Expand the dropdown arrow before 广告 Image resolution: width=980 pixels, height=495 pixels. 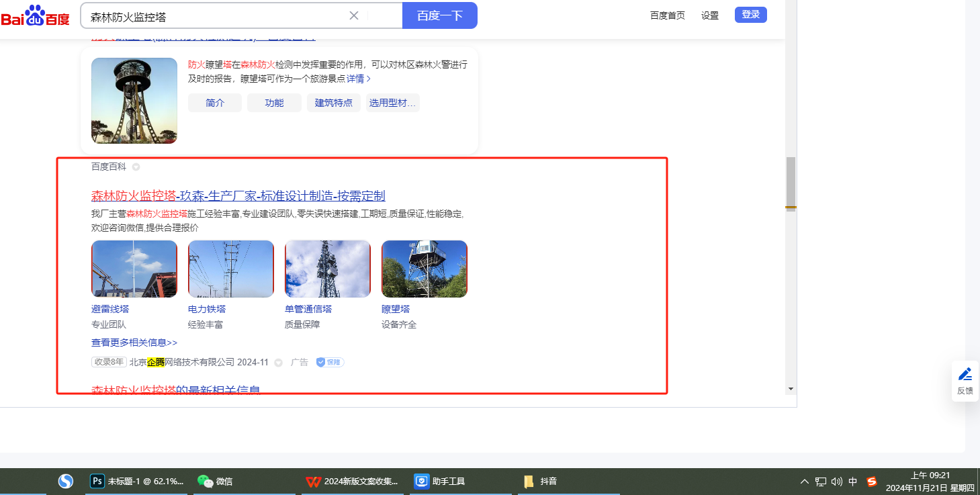[x=278, y=363]
